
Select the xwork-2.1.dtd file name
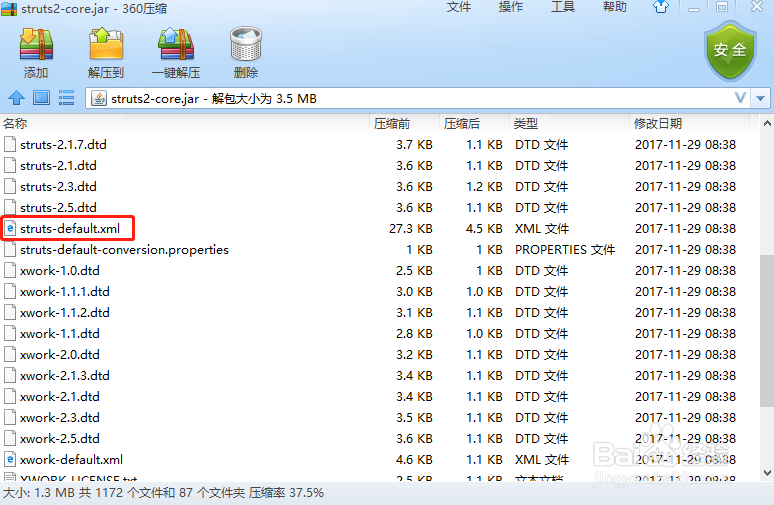(x=60, y=397)
